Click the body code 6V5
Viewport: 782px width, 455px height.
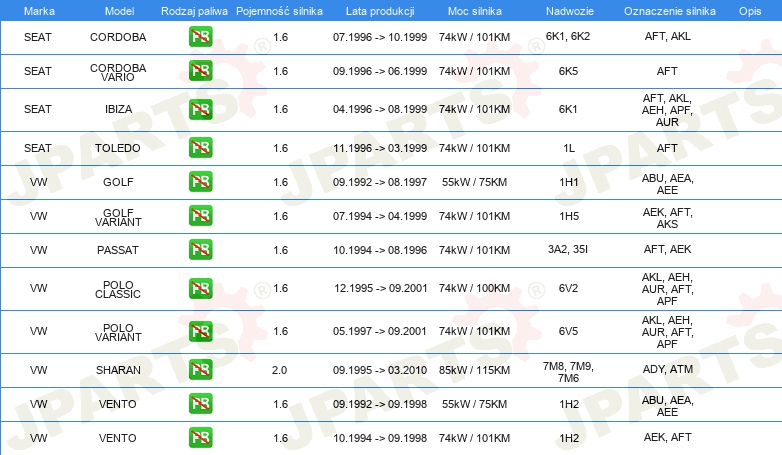[x=568, y=331]
